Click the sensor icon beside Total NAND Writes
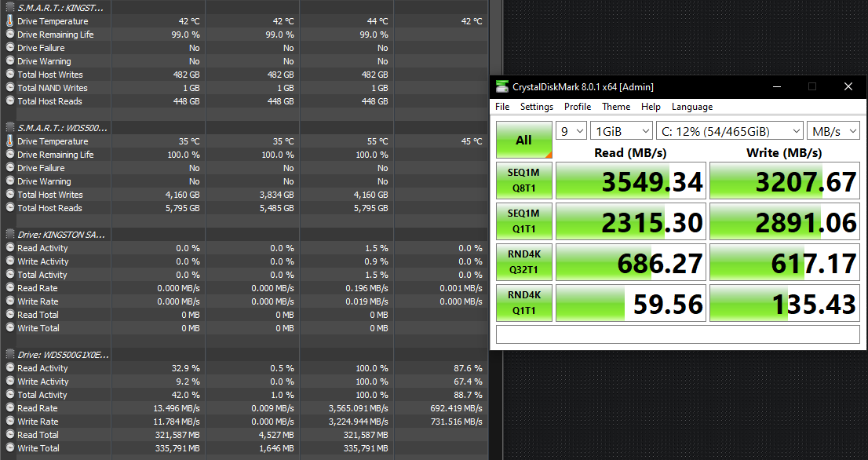 (x=10, y=87)
